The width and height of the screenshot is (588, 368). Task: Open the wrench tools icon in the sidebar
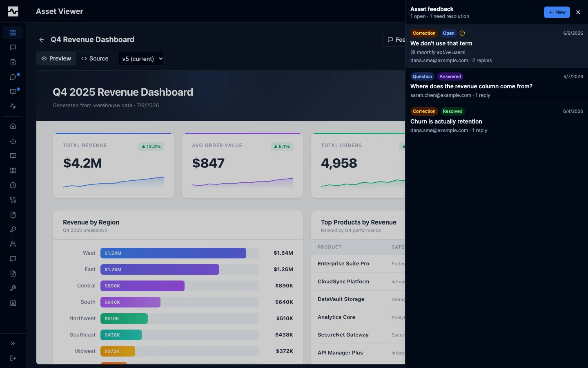click(x=13, y=288)
